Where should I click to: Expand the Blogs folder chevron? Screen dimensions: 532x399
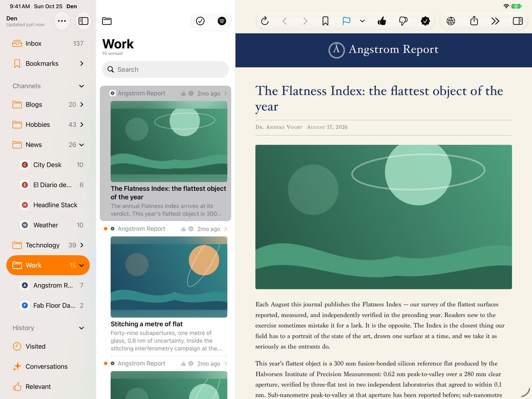tap(82, 104)
